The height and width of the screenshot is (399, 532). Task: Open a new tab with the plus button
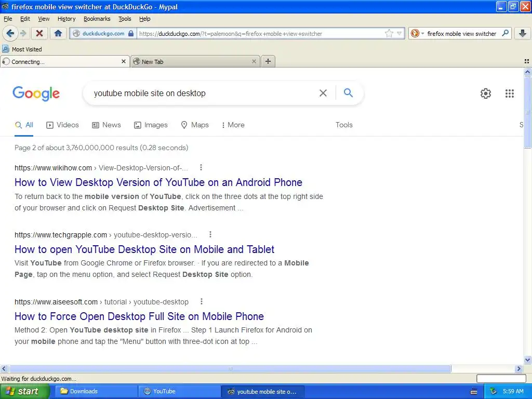(268, 61)
